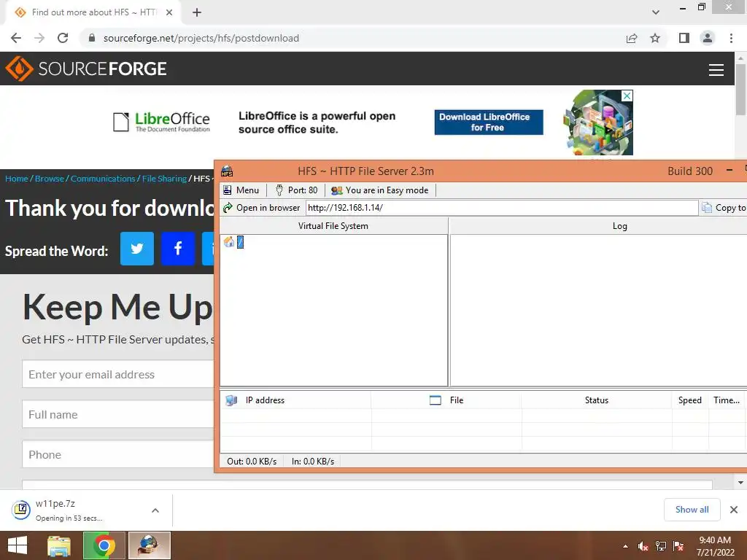Reload the SourceForge page
The image size is (747, 560).
click(63, 38)
